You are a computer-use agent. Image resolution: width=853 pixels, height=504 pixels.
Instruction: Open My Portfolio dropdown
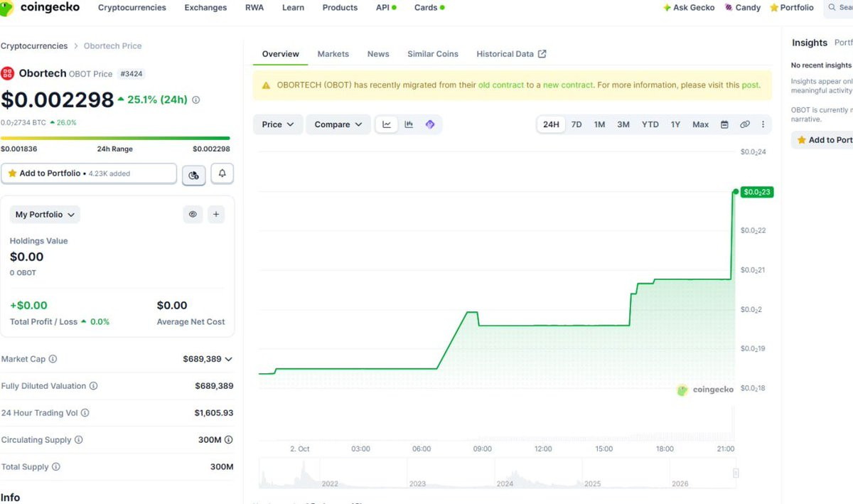pyautogui.click(x=45, y=214)
